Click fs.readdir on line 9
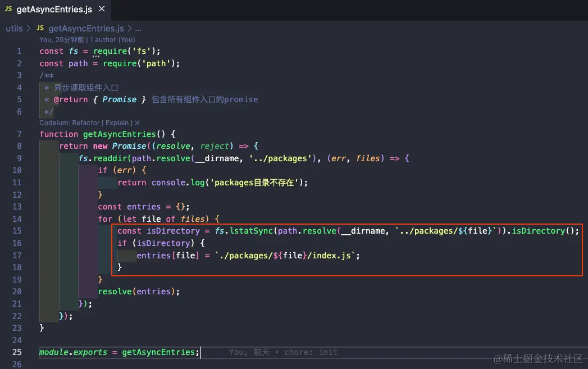This screenshot has height=369, width=588. (103, 158)
